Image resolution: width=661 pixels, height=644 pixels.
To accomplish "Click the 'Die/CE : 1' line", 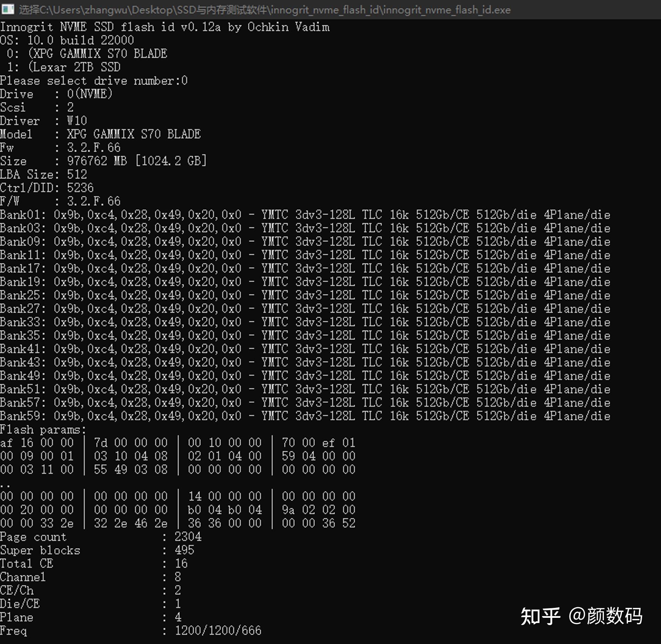I will (x=91, y=604).
